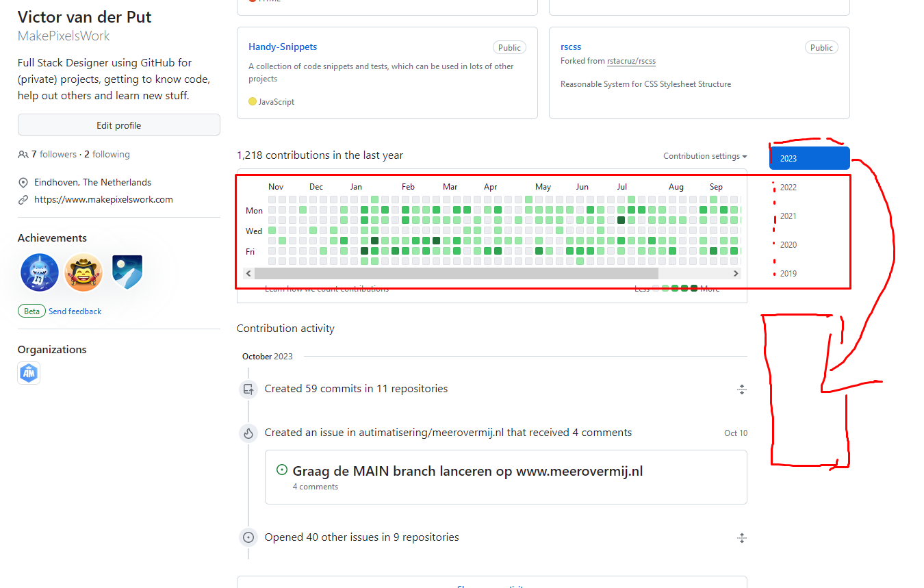Click the Pull Shark achievement badge
Image resolution: width=924 pixels, height=588 pixels.
point(40,272)
